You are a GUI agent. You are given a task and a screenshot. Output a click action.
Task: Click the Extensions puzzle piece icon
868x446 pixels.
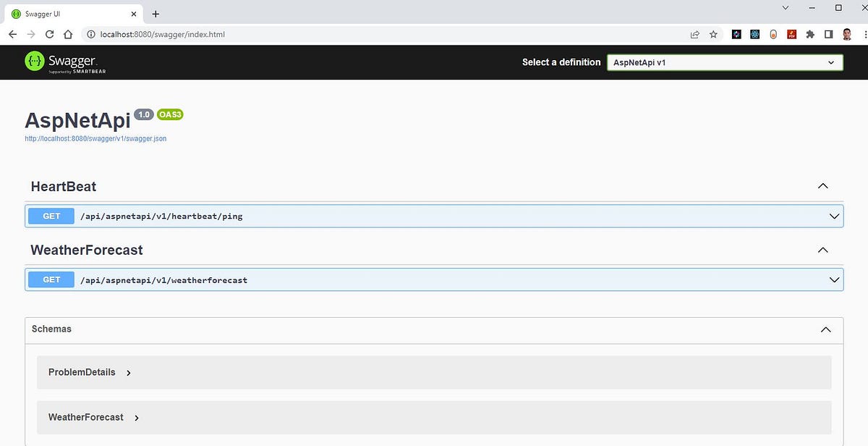pos(809,34)
